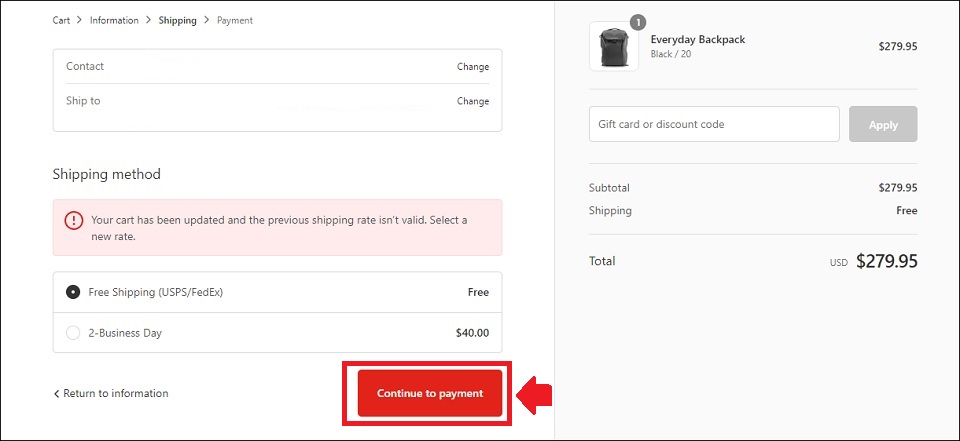Open the Everyday Backpack product thumbnail
This screenshot has width=960, height=441.
point(613,47)
